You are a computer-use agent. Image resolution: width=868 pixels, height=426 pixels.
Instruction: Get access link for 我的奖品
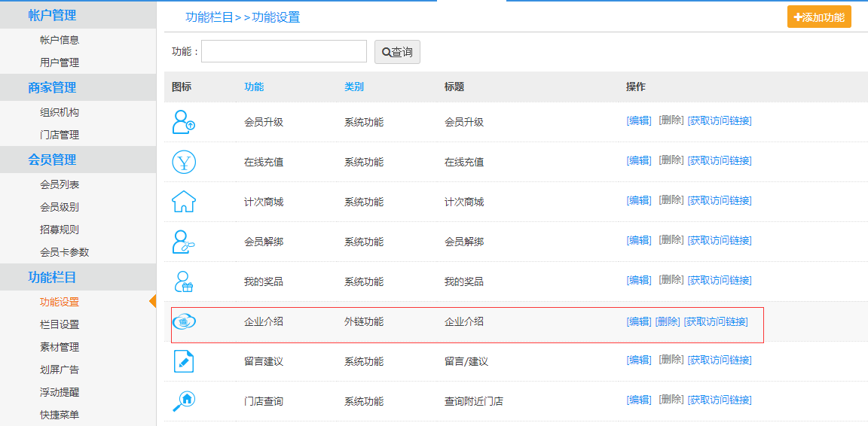pos(720,280)
